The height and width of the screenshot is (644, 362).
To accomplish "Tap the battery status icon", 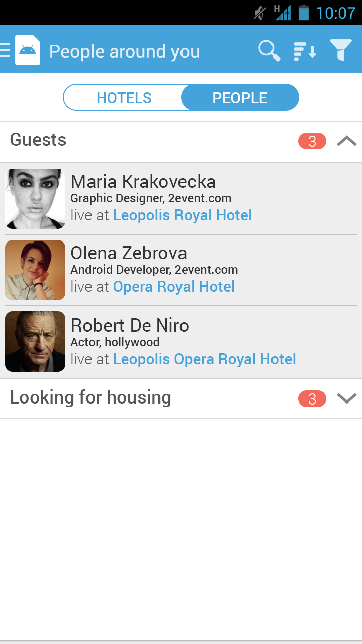I will (x=303, y=13).
